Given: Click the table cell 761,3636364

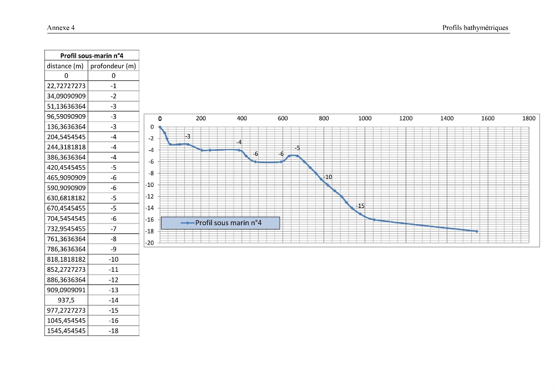Looking at the screenshot, I should [66, 239].
